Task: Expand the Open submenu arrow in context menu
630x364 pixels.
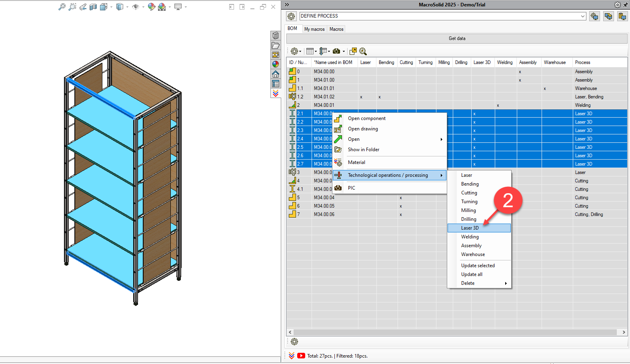Action: tap(442, 139)
